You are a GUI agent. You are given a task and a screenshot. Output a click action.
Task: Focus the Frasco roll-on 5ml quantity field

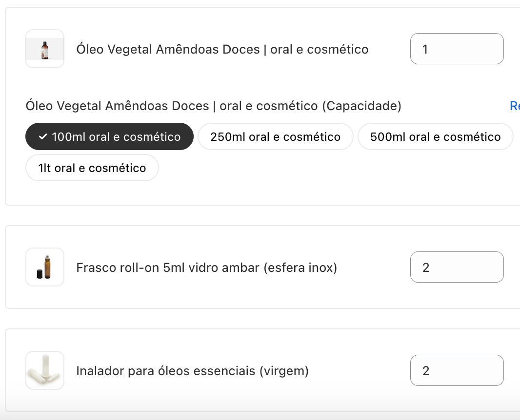click(x=457, y=267)
